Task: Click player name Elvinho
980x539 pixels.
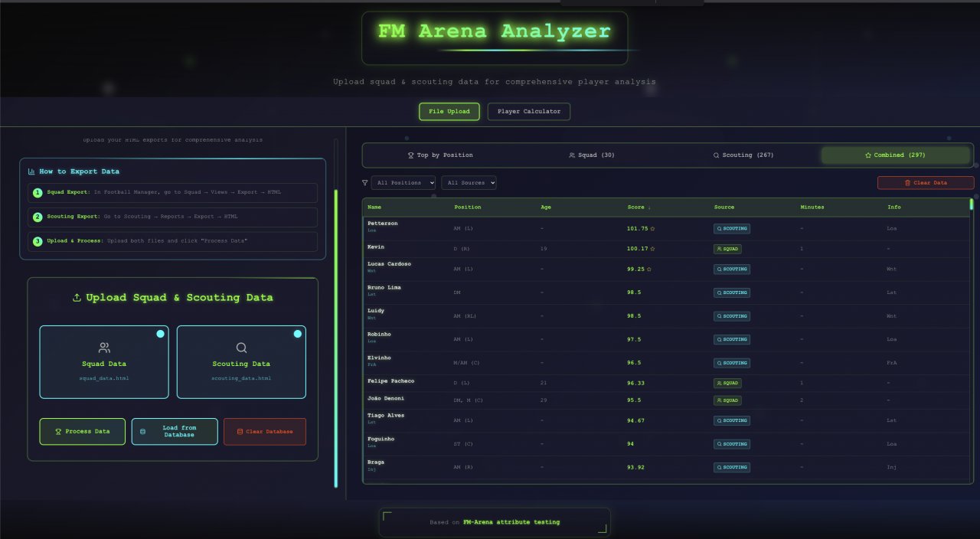Action: tap(380, 358)
